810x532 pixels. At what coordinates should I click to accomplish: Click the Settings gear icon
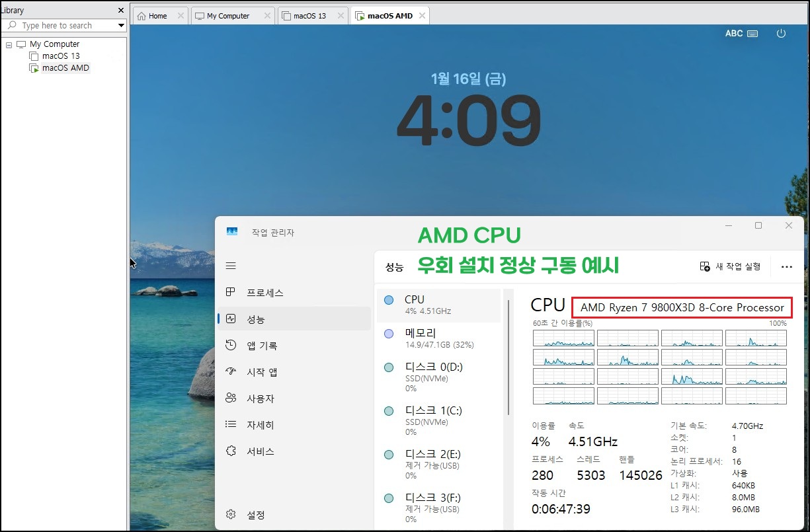[x=231, y=514]
